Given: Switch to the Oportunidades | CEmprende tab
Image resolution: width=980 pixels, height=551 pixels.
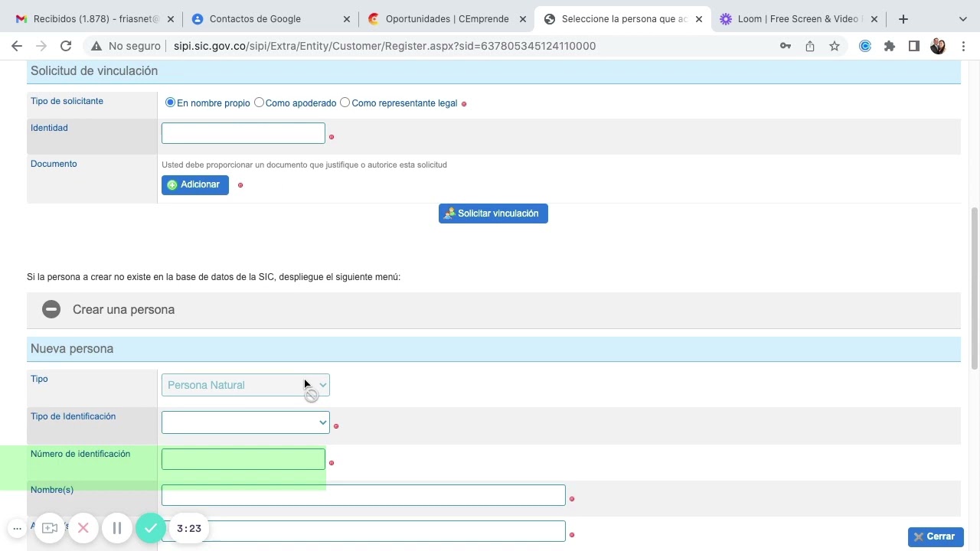Looking at the screenshot, I should coord(446,19).
